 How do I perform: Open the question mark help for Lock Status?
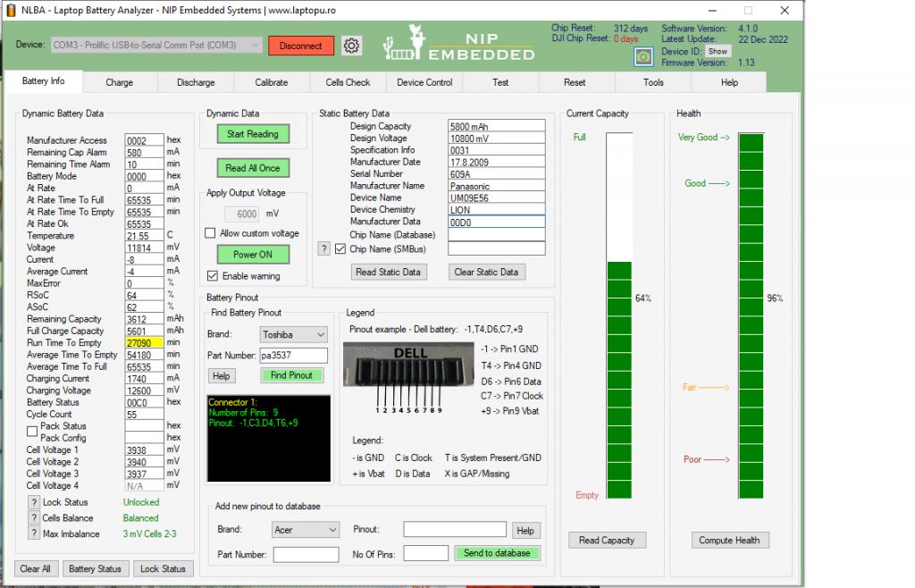[34, 502]
